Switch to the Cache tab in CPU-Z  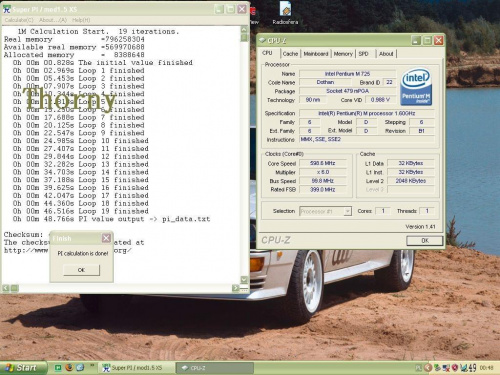(290, 54)
